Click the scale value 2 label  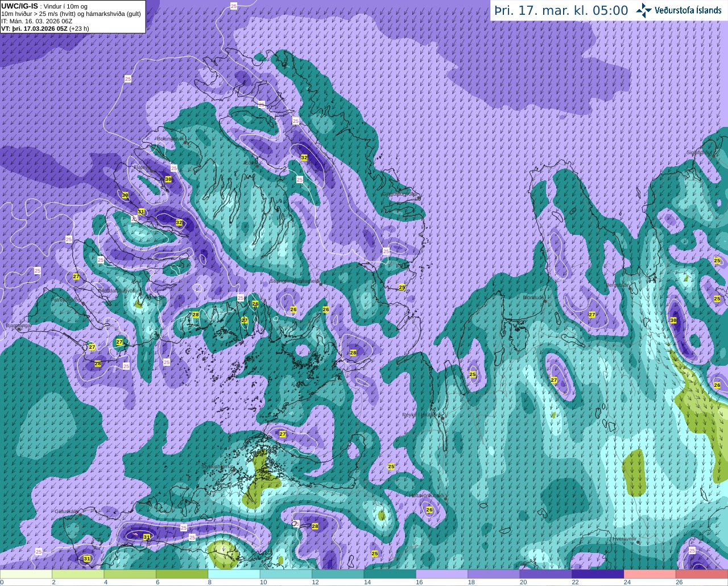53,583
